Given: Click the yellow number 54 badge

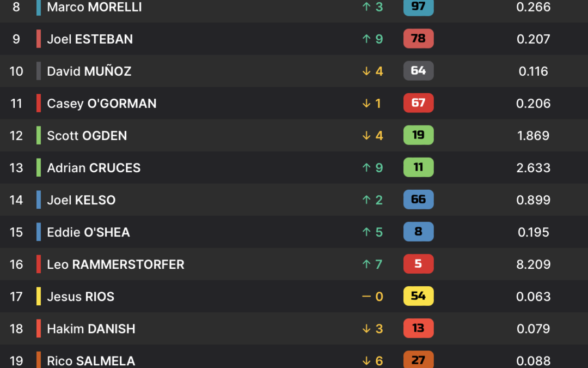Looking at the screenshot, I should coord(418,297).
